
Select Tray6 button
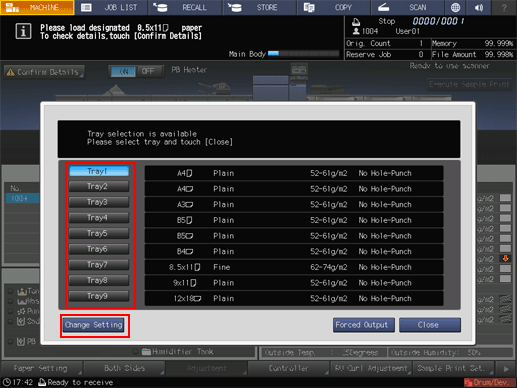[99, 249]
